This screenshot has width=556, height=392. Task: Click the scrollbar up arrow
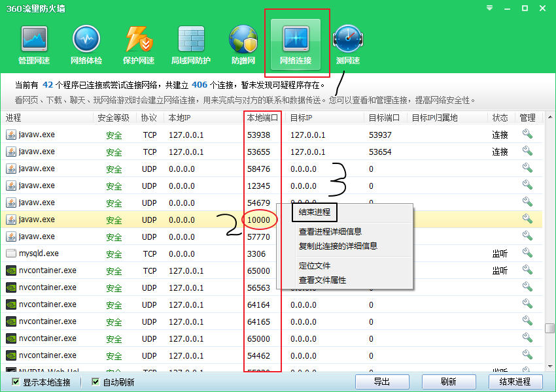point(550,117)
